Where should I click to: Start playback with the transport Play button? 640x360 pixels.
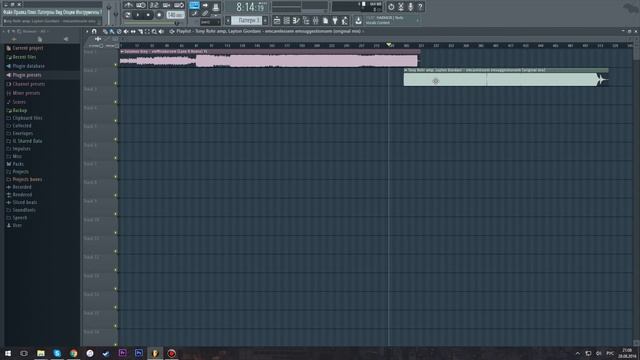[x=138, y=15]
